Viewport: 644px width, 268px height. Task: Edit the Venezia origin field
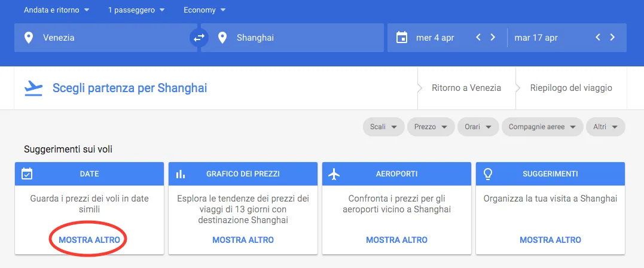click(108, 38)
